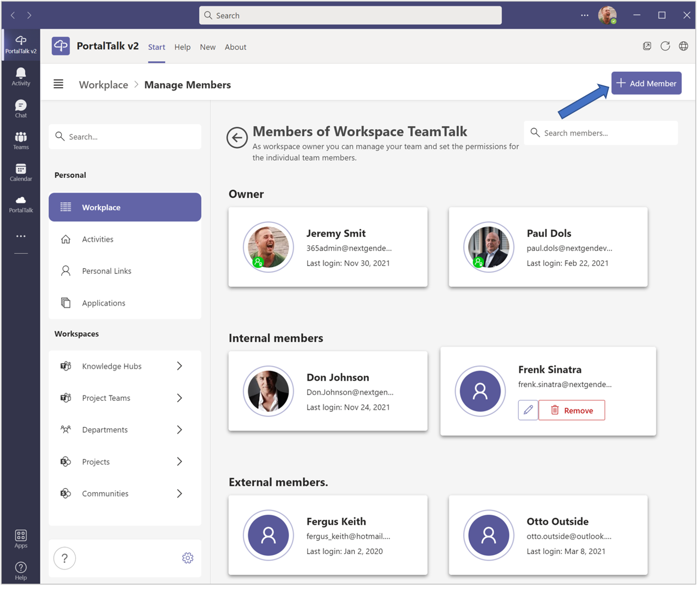700x589 pixels.
Task: Click Otto Outside's avatar icon
Action: (x=489, y=536)
